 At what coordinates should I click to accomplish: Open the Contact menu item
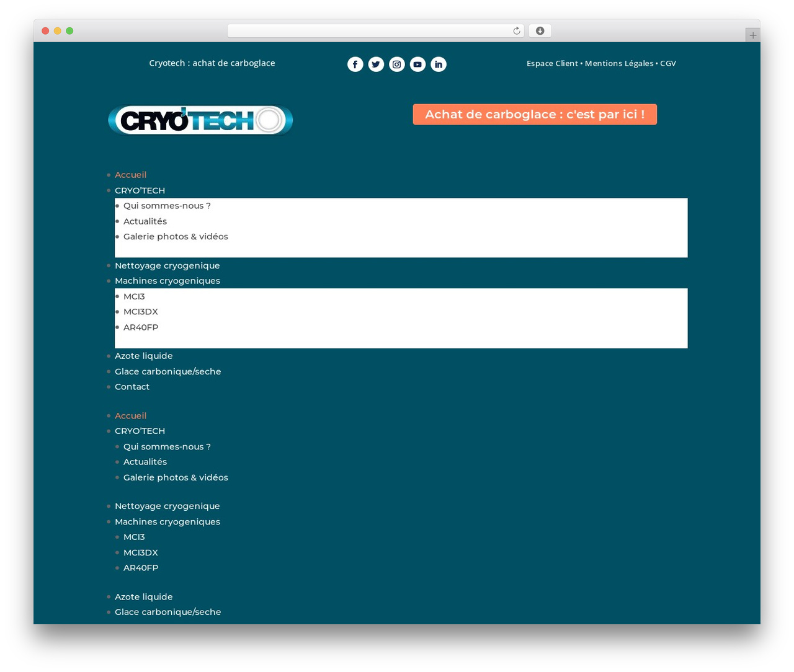(x=132, y=387)
